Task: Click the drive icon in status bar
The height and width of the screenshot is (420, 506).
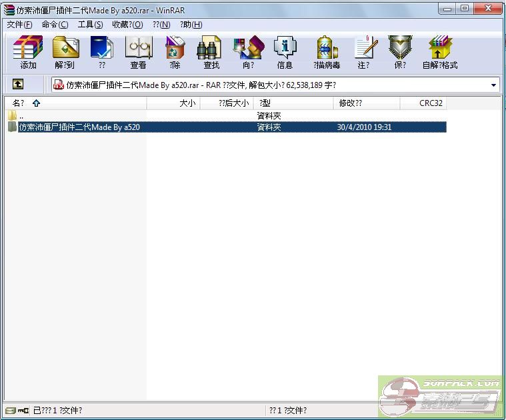Action: coord(10,411)
